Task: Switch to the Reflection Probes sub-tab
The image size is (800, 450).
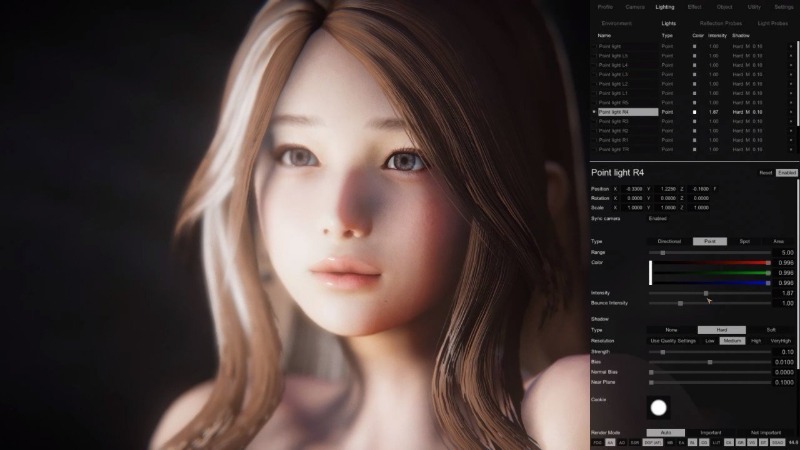Action: [x=720, y=23]
